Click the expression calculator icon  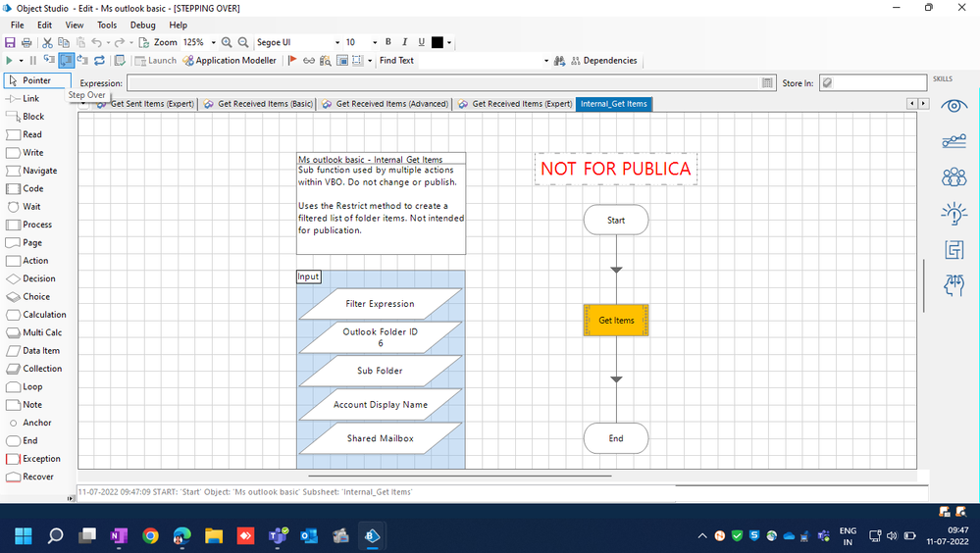(x=767, y=84)
